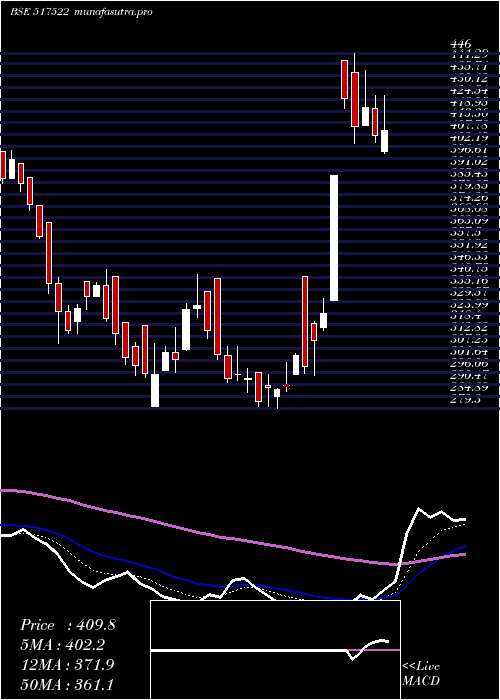This screenshot has width=500, height=700.
Task: Click the 335.16 price axis label
Action: point(469,281)
